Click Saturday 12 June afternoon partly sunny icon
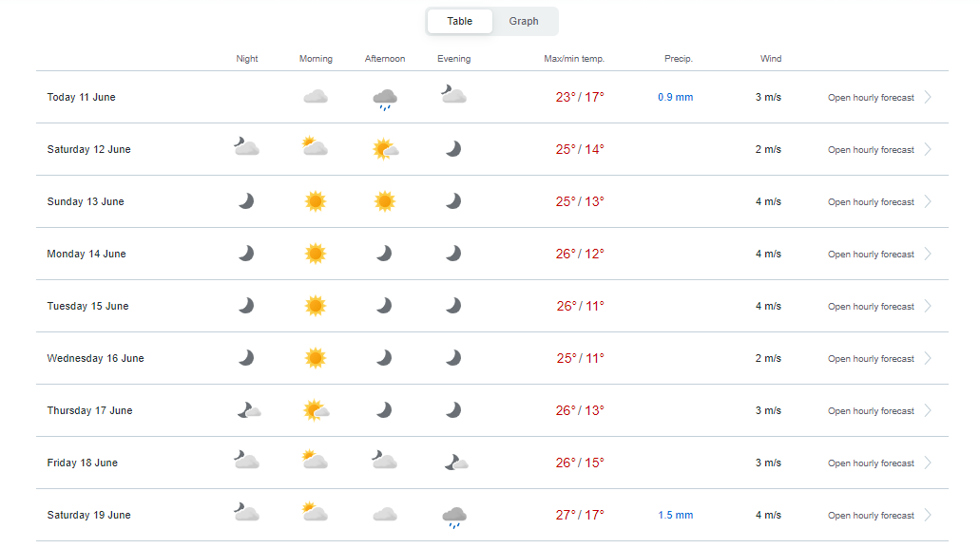Image resolution: width=980 pixels, height=548 pixels. point(385,149)
